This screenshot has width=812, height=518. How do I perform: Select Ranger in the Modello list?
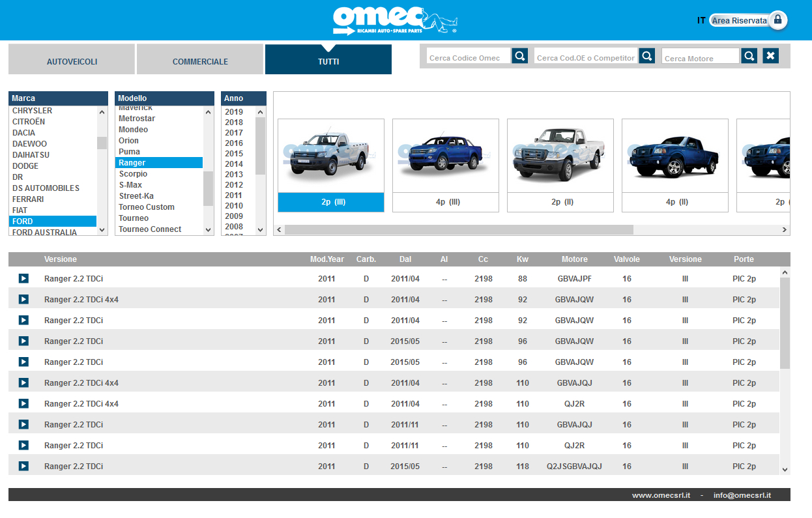coord(159,163)
